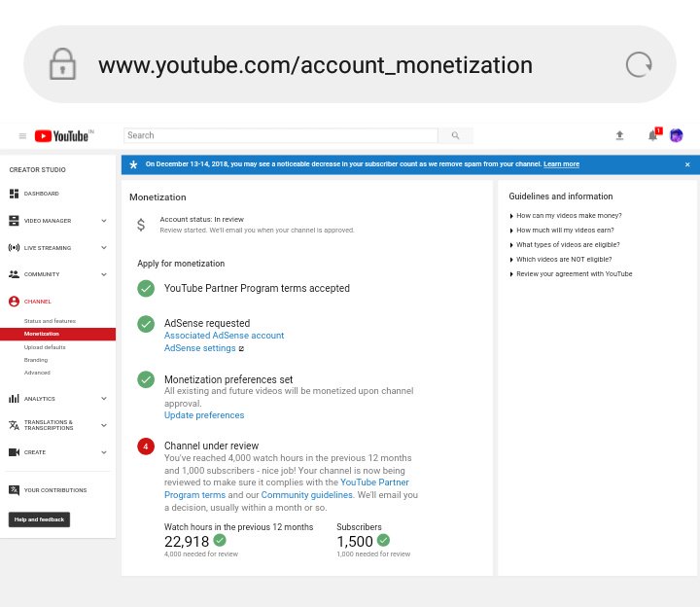Click the Dashboard sidebar icon

point(14,194)
